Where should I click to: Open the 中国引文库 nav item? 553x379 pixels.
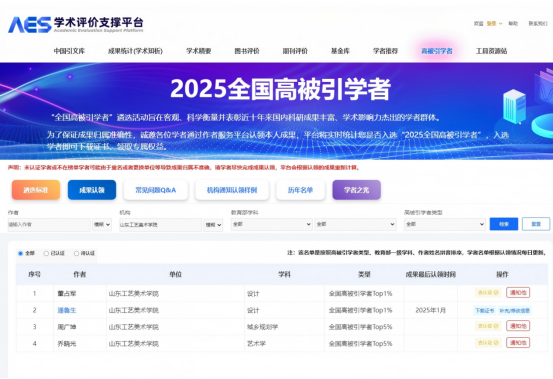69,51
